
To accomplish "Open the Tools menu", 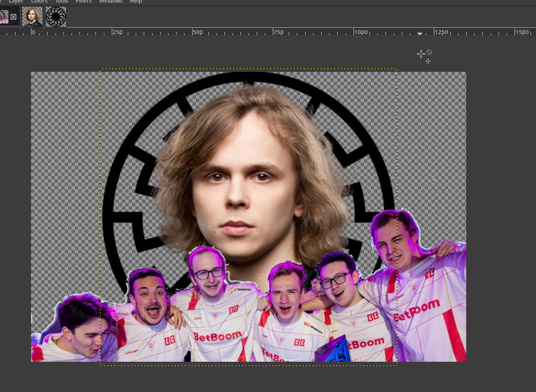I will (x=61, y=2).
